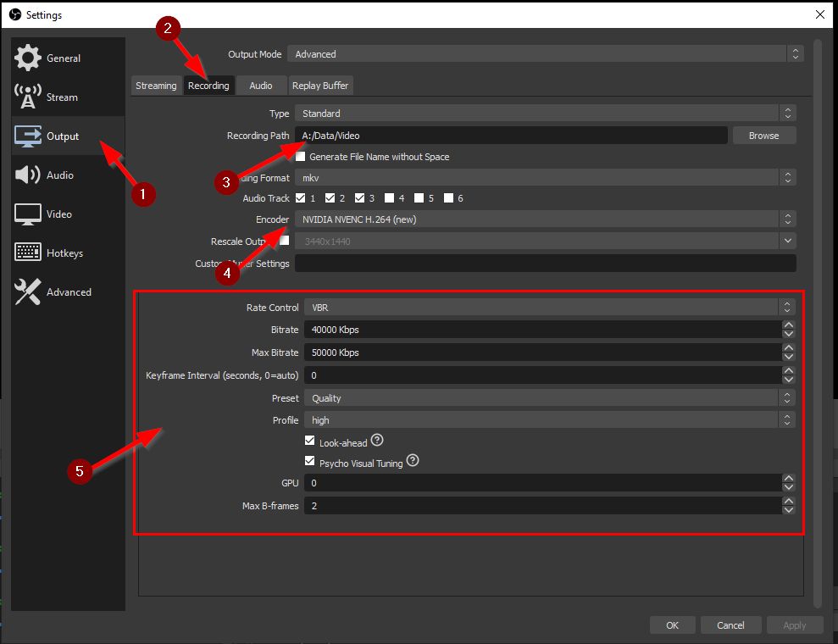The width and height of the screenshot is (838, 644).
Task: Toggle Audio Track 4 checkbox
Action: (x=389, y=198)
